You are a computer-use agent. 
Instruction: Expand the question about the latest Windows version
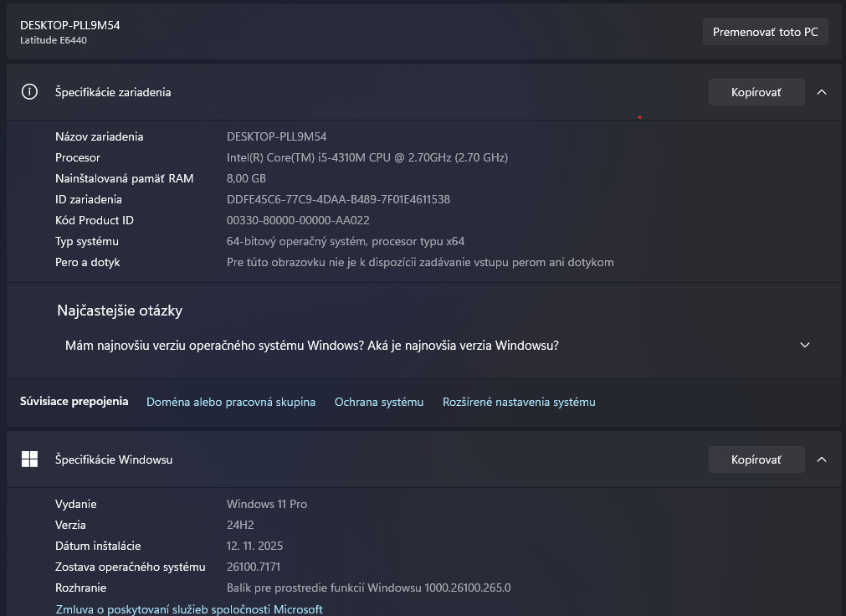(804, 345)
